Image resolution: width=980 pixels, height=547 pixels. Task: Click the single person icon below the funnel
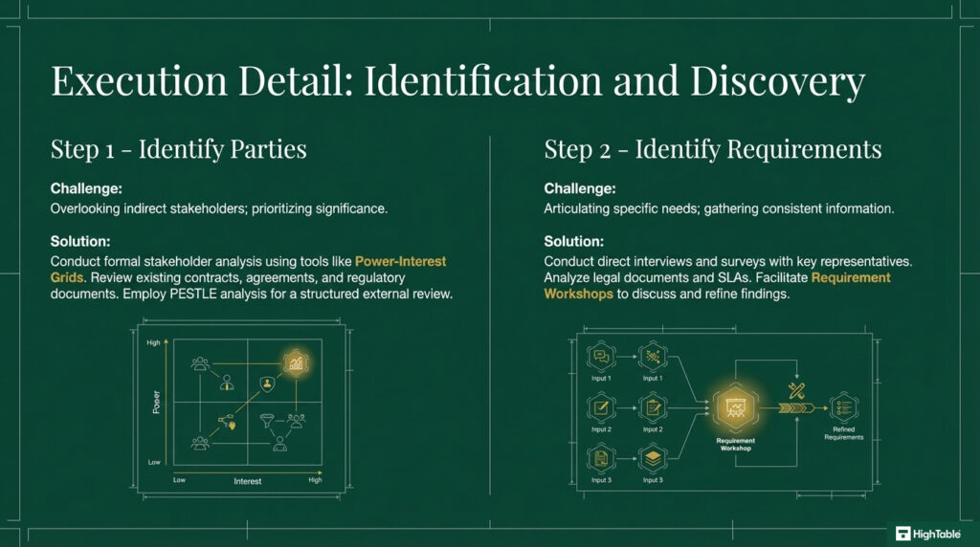click(x=280, y=444)
